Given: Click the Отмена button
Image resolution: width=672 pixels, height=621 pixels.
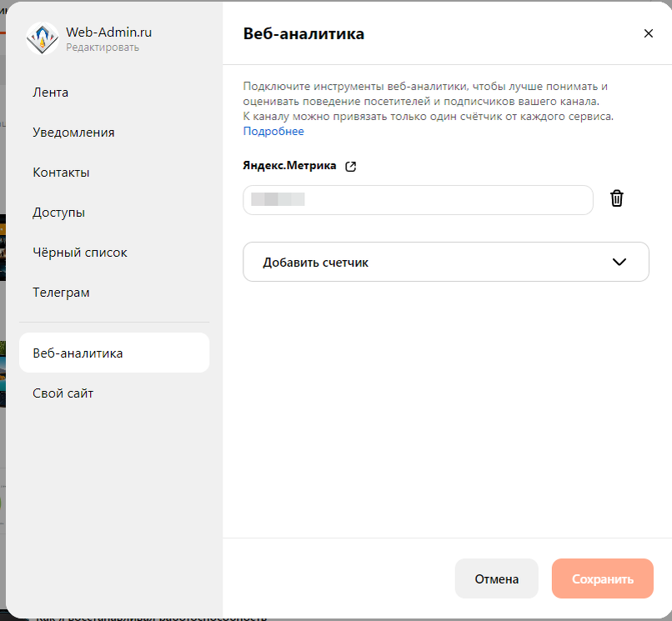Looking at the screenshot, I should coord(496,578).
